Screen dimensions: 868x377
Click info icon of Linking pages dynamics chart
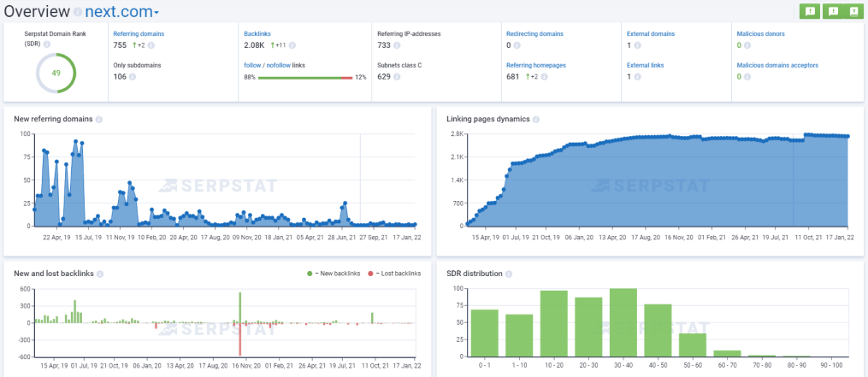(x=536, y=119)
